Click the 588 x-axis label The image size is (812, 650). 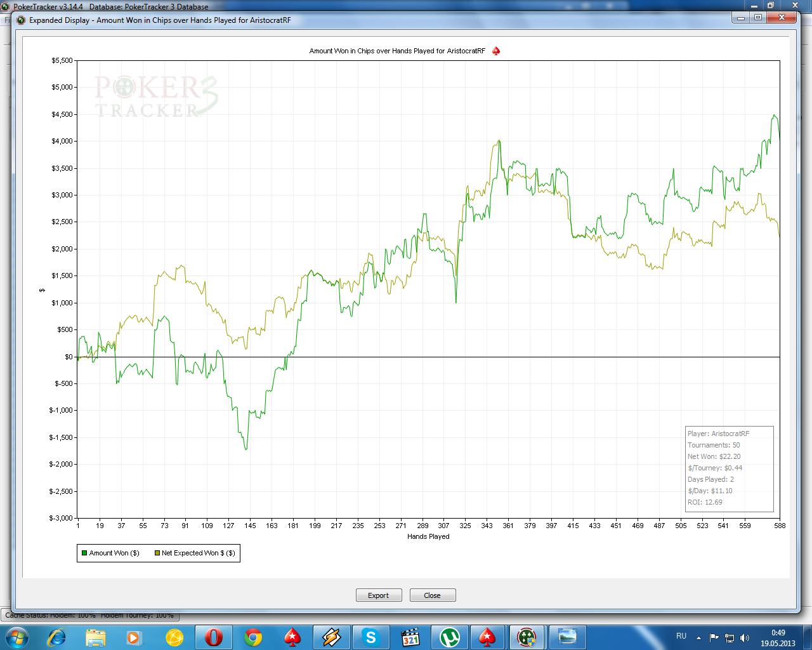pyautogui.click(x=780, y=526)
